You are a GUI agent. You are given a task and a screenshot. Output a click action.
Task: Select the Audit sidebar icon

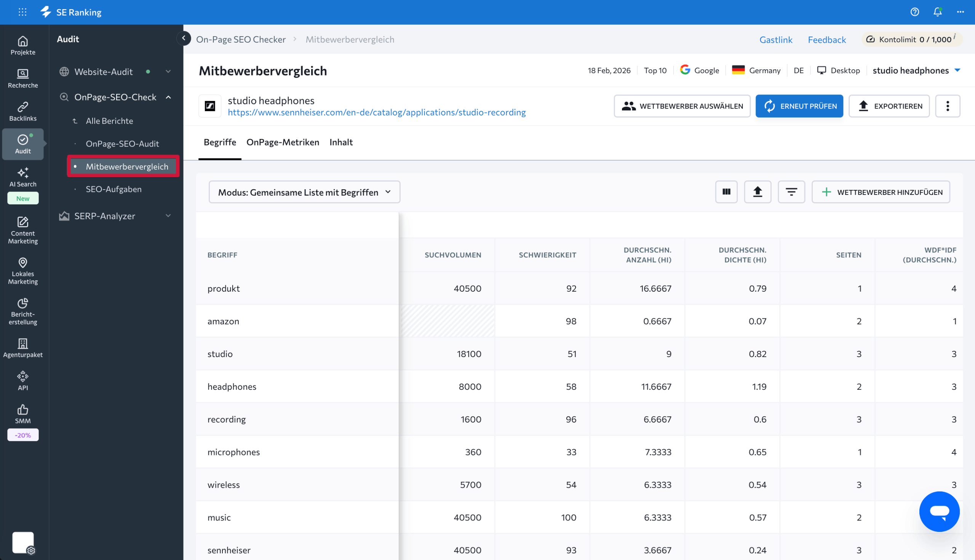point(23,144)
